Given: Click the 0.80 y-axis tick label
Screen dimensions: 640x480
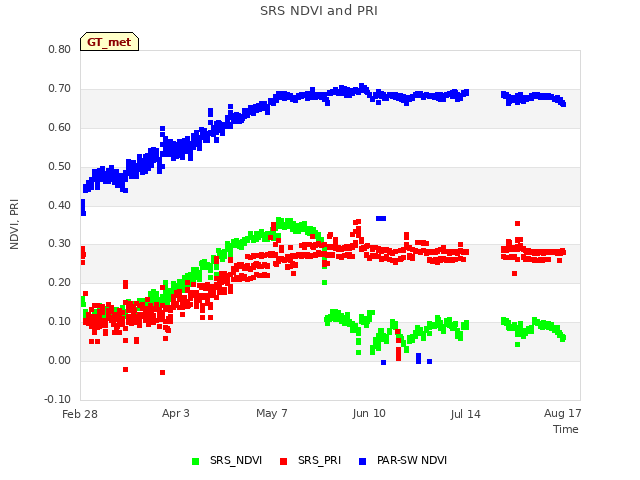Looking at the screenshot, I should tap(60, 49).
